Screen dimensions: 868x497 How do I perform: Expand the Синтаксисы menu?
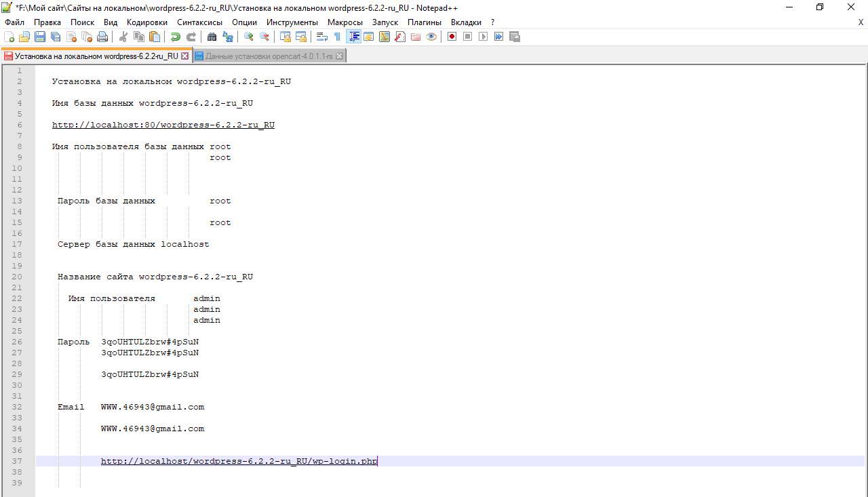199,22
